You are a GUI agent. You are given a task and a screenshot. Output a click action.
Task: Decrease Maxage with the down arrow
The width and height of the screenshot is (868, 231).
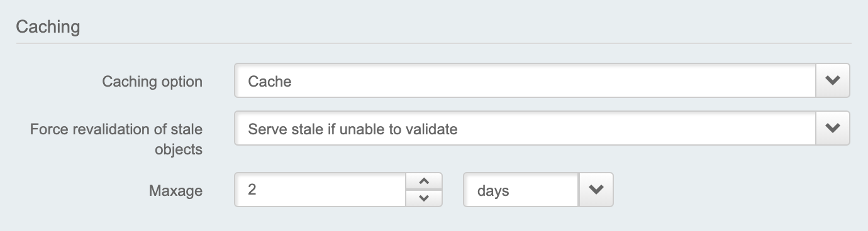pos(424,198)
